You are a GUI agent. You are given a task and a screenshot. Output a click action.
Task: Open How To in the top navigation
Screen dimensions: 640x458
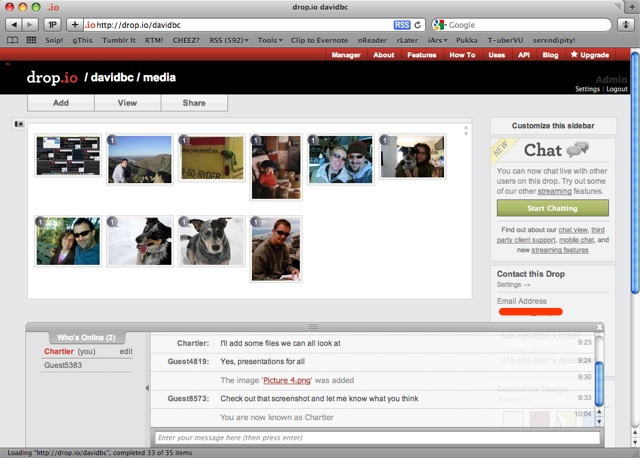(462, 55)
